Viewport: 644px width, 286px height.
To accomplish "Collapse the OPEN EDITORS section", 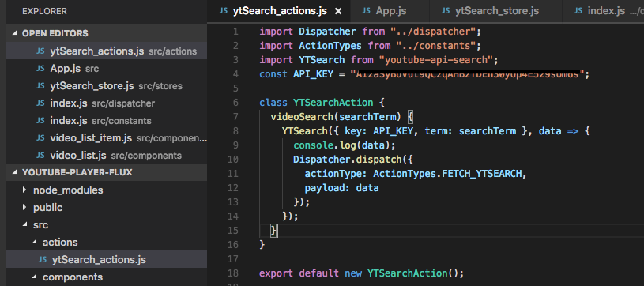I will 15,33.
